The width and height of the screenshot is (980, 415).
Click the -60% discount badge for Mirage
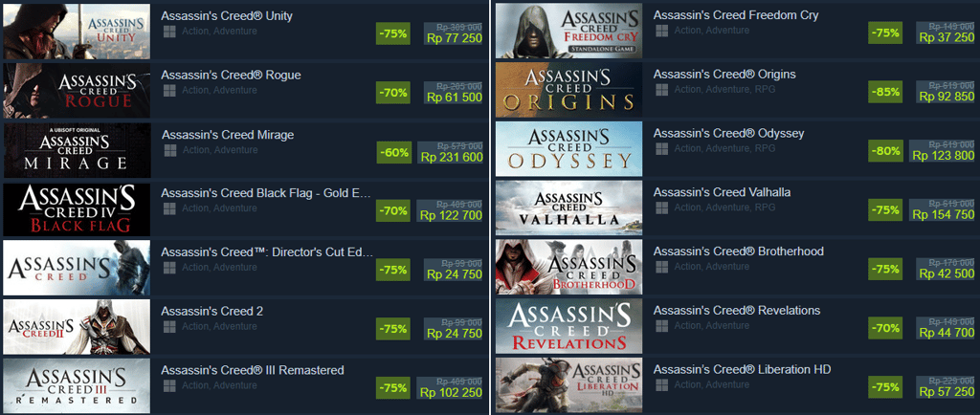point(393,151)
